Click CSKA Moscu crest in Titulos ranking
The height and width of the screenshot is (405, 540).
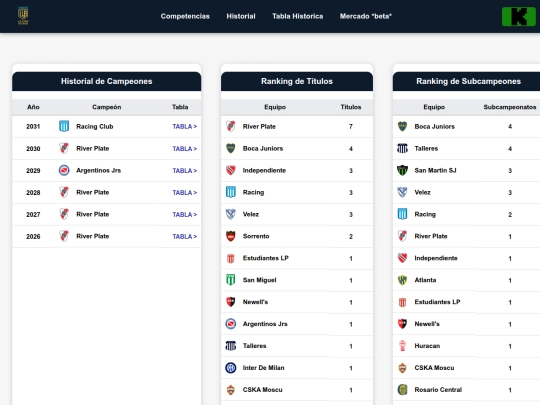pyautogui.click(x=231, y=390)
